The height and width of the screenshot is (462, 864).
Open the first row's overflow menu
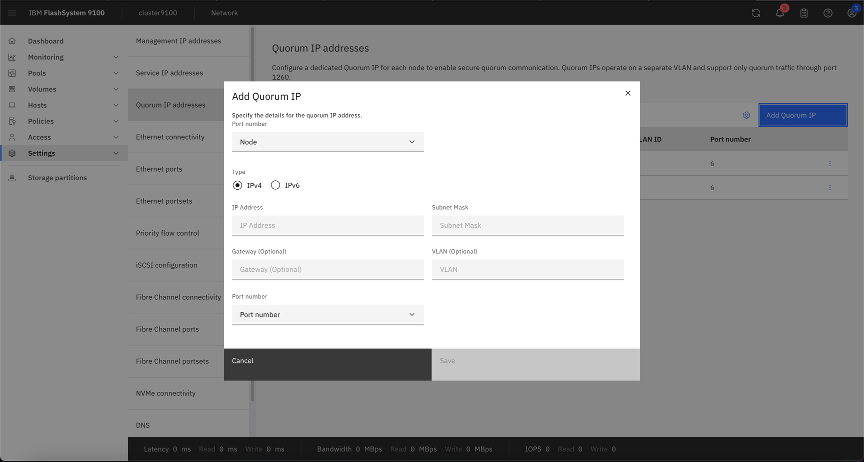pos(830,163)
